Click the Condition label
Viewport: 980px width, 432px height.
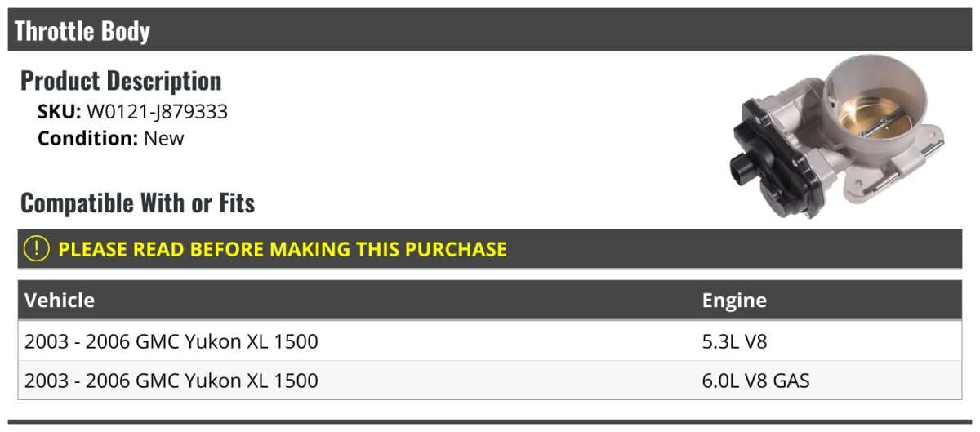point(87,138)
